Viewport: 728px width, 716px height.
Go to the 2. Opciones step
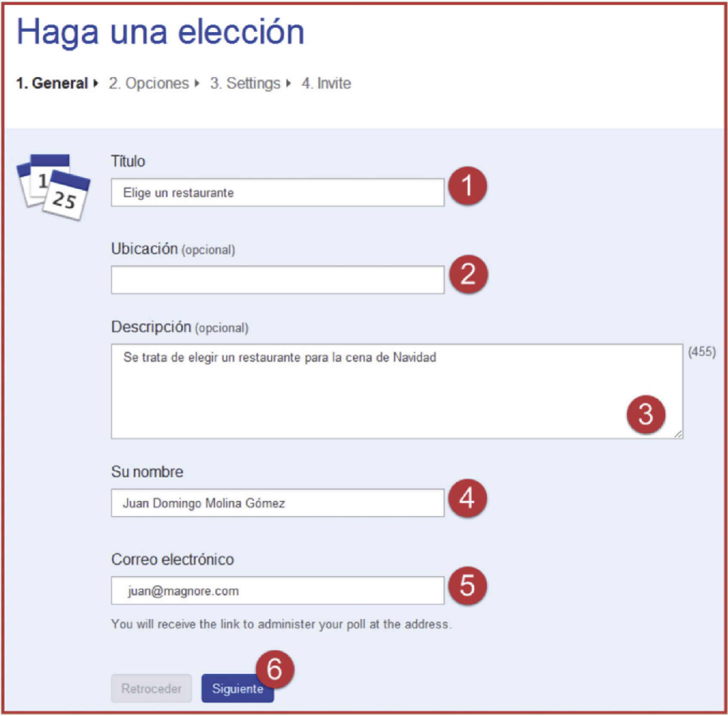click(149, 83)
